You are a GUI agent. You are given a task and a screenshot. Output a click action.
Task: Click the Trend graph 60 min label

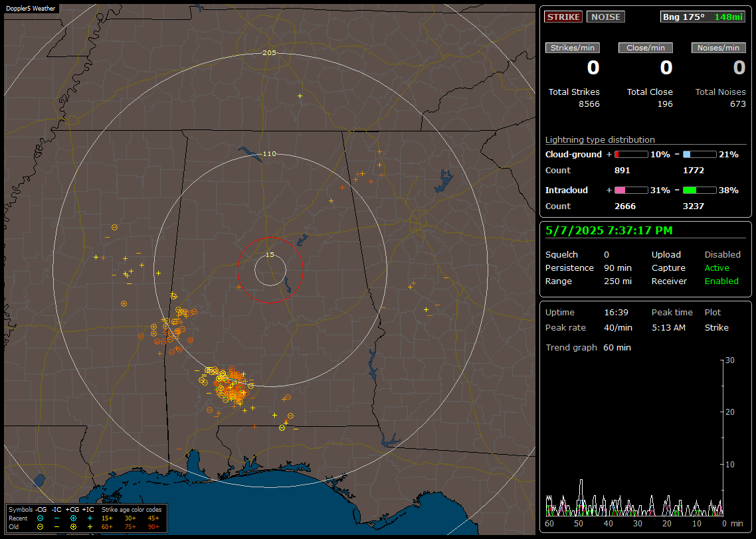(588, 348)
